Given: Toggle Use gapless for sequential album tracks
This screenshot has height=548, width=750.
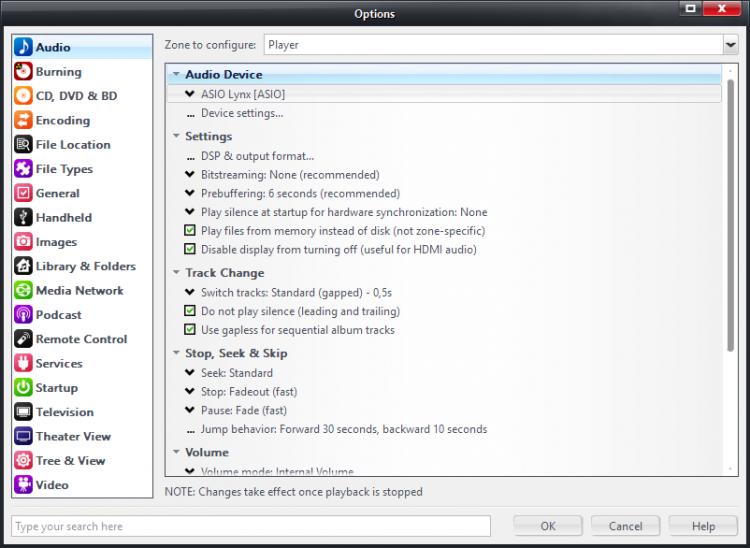Looking at the screenshot, I should point(190,329).
